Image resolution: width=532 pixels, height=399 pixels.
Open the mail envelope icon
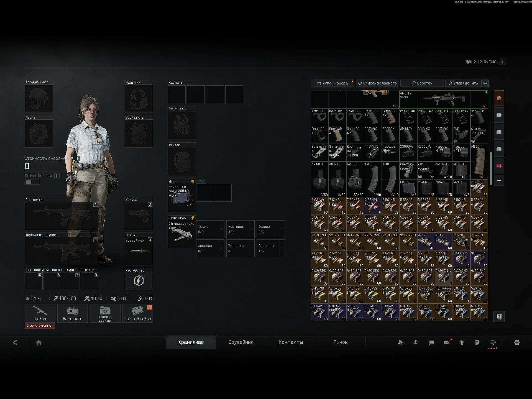point(447,342)
